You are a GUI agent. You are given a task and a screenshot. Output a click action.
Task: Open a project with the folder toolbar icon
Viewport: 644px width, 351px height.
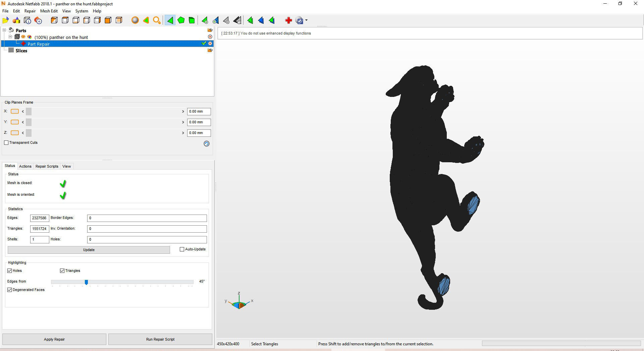6,20
